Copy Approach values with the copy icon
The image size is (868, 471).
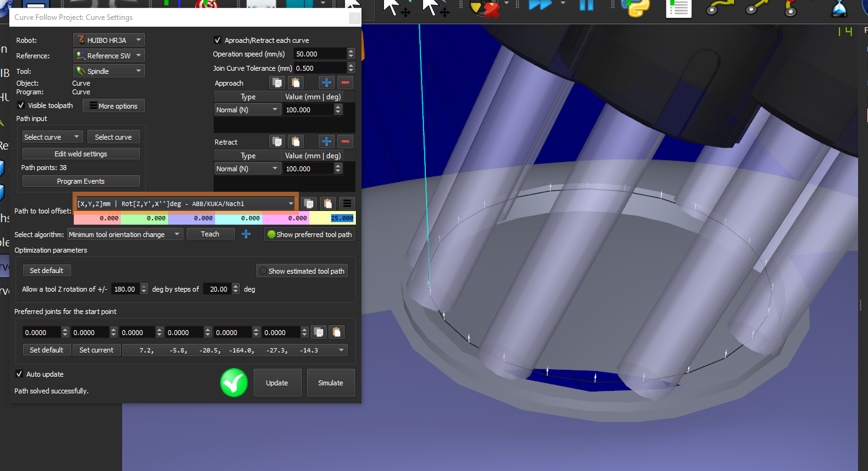click(277, 83)
